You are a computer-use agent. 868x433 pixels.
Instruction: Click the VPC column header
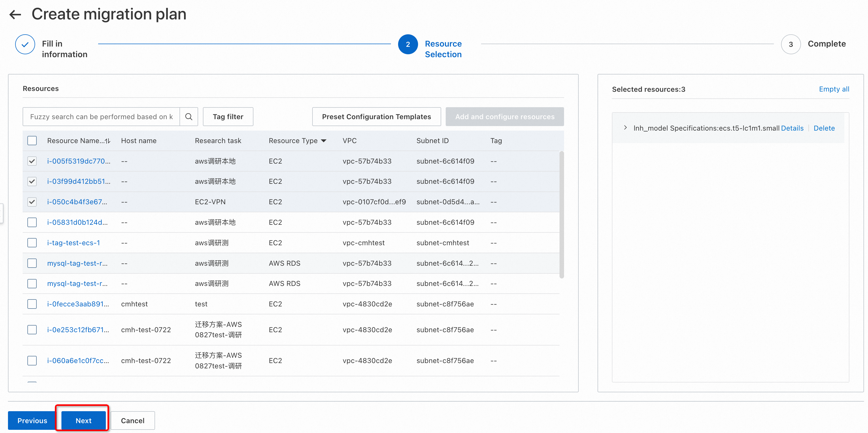click(x=349, y=141)
